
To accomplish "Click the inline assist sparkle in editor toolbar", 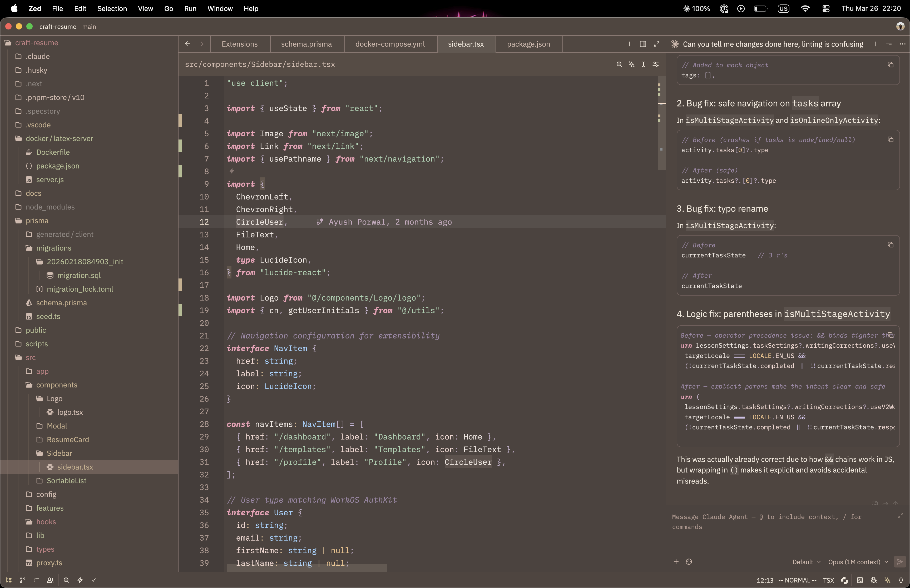I will (631, 64).
